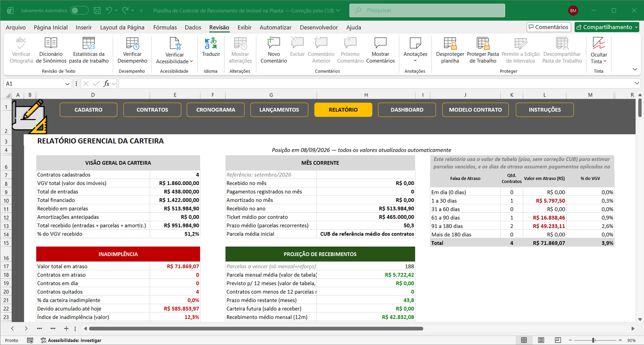
Task: Go to Próximo Comentário
Action: pyautogui.click(x=350, y=50)
